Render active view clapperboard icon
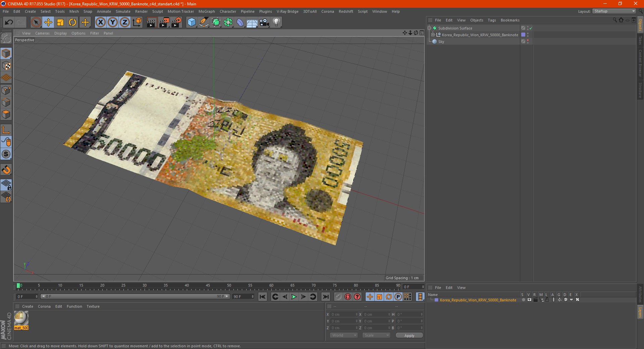This screenshot has height=349, width=644. (152, 22)
